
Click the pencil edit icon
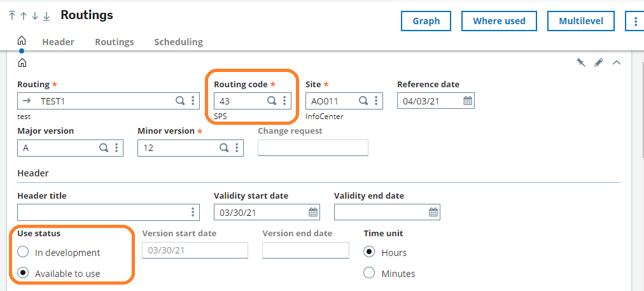click(x=599, y=62)
